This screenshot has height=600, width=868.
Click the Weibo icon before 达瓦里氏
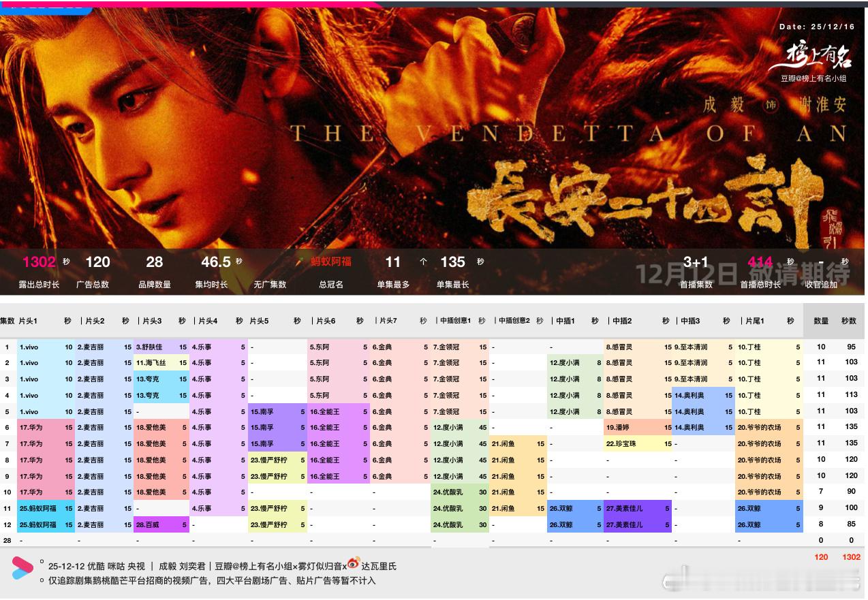tap(354, 564)
